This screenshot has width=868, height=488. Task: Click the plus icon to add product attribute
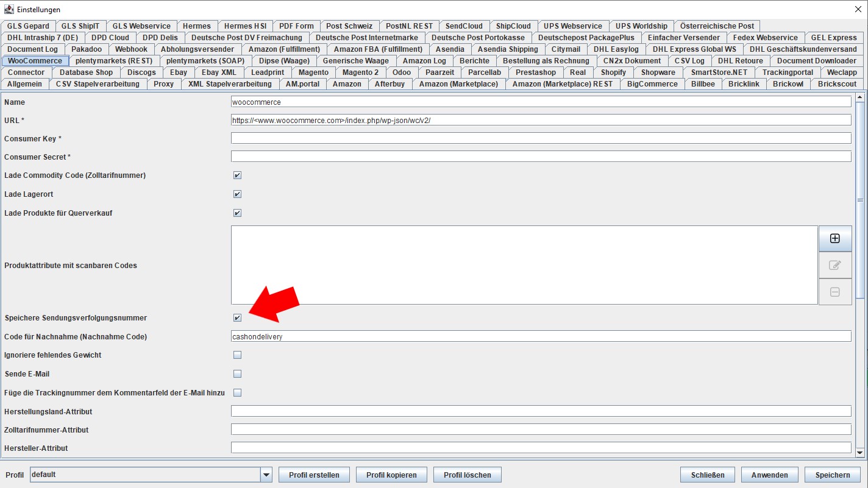click(x=835, y=239)
